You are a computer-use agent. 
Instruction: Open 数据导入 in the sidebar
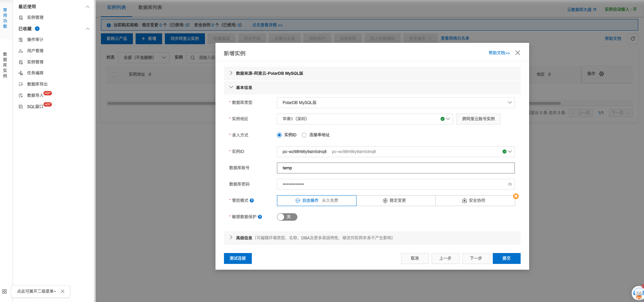coord(35,95)
